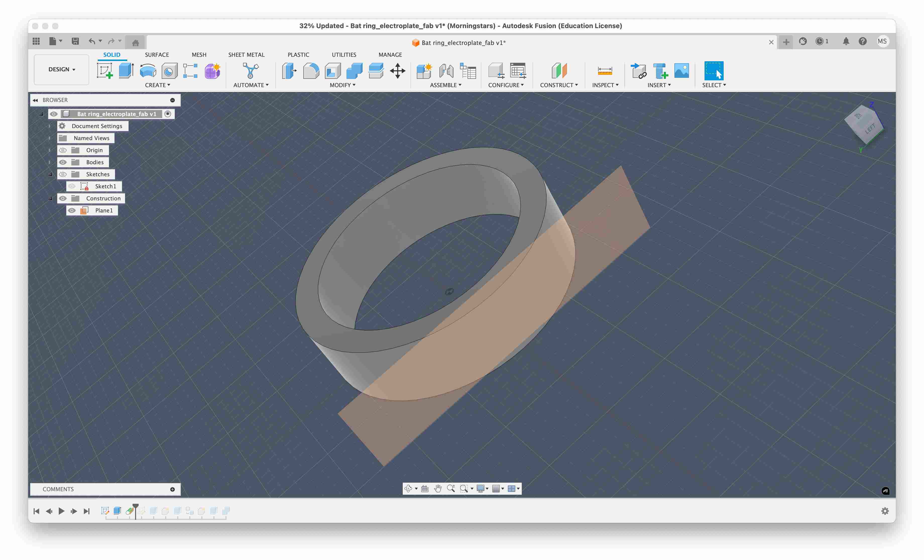Select the Shell tool

click(333, 71)
